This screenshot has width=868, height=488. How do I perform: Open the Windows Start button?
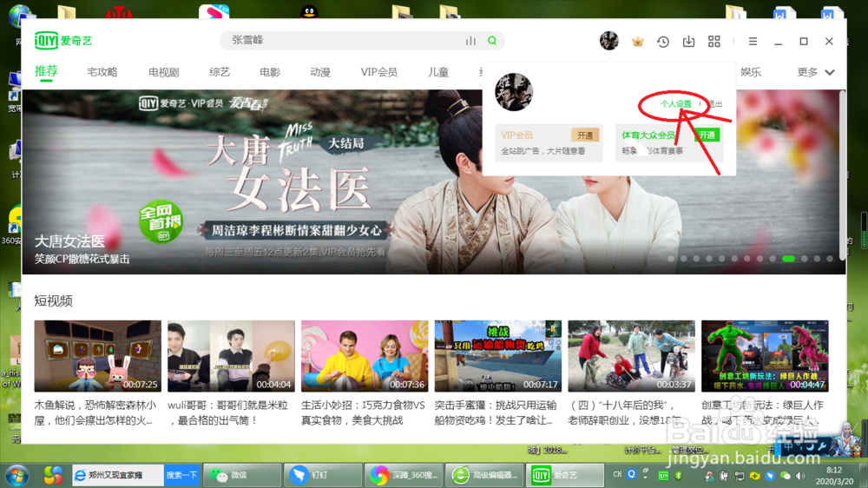[x=17, y=475]
